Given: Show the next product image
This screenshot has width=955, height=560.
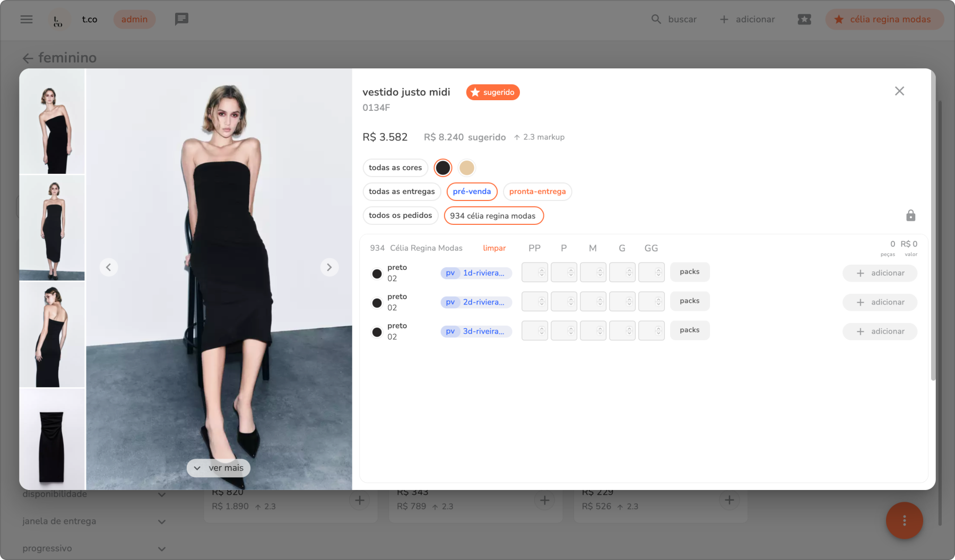Looking at the screenshot, I should pyautogui.click(x=329, y=267).
